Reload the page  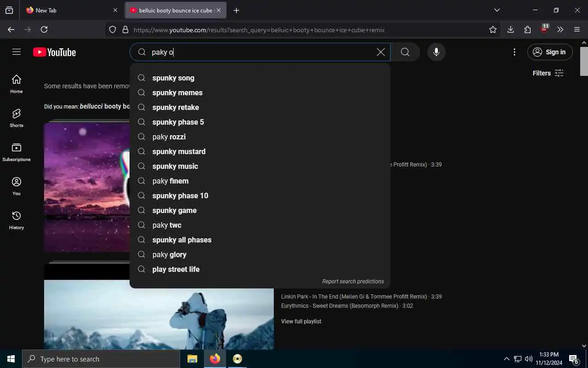[44, 29]
